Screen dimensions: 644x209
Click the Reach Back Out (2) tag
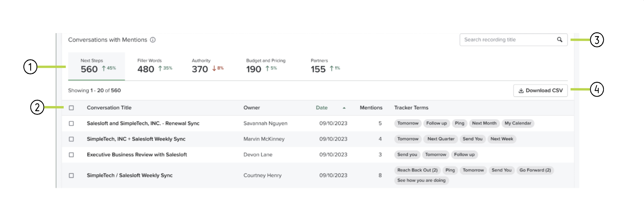(417, 170)
